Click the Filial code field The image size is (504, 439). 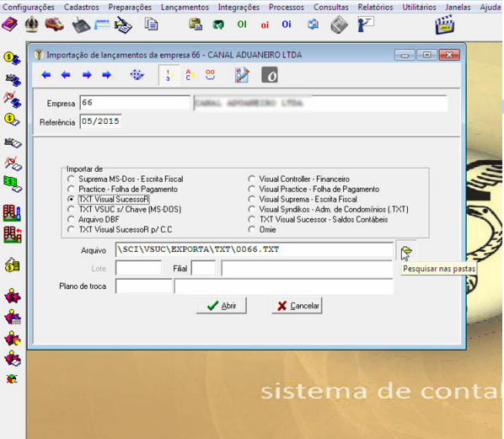[203, 268]
